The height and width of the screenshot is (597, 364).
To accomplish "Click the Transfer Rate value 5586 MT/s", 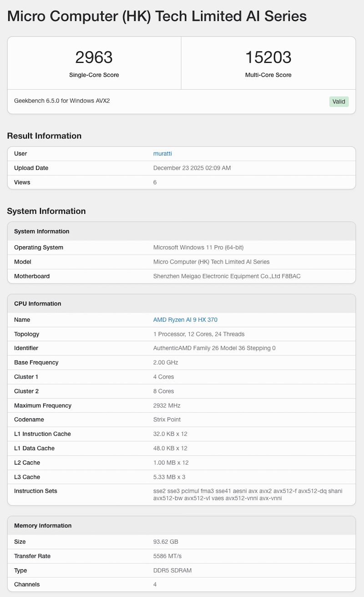I will click(168, 556).
